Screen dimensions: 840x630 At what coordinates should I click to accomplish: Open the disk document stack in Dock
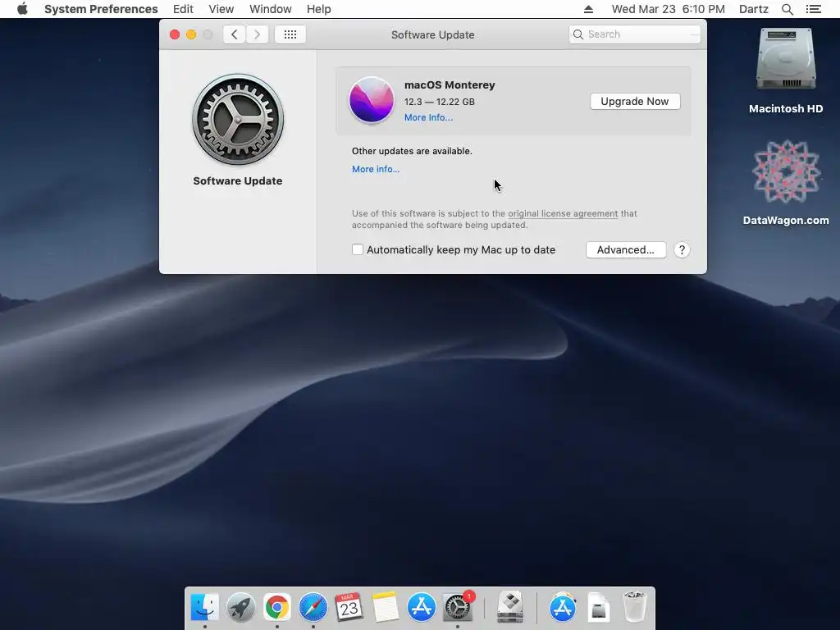point(598,607)
